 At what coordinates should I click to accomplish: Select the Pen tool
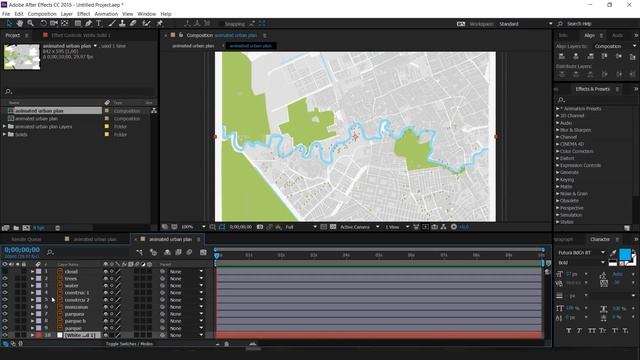click(x=88, y=24)
